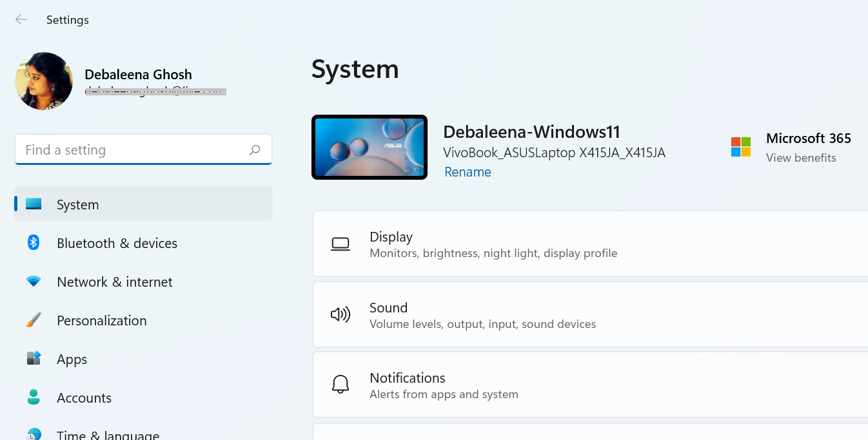Focus the Find a setting search box
This screenshot has width=868, height=440.
tap(143, 149)
